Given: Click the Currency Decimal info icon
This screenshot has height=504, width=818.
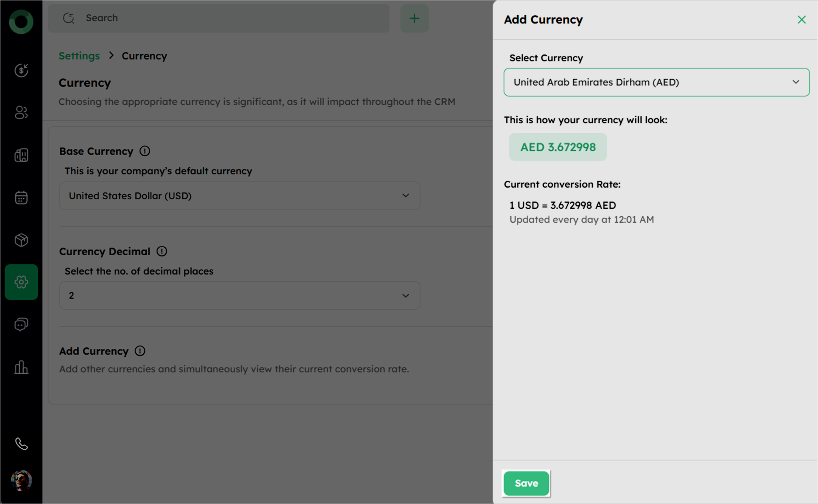Looking at the screenshot, I should (162, 251).
